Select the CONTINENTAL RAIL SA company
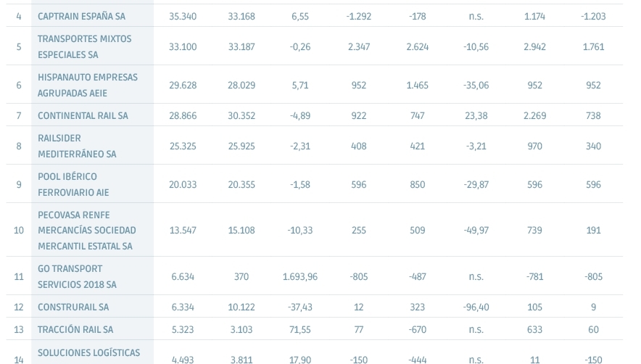The width and height of the screenshot is (641, 364). pos(83,116)
